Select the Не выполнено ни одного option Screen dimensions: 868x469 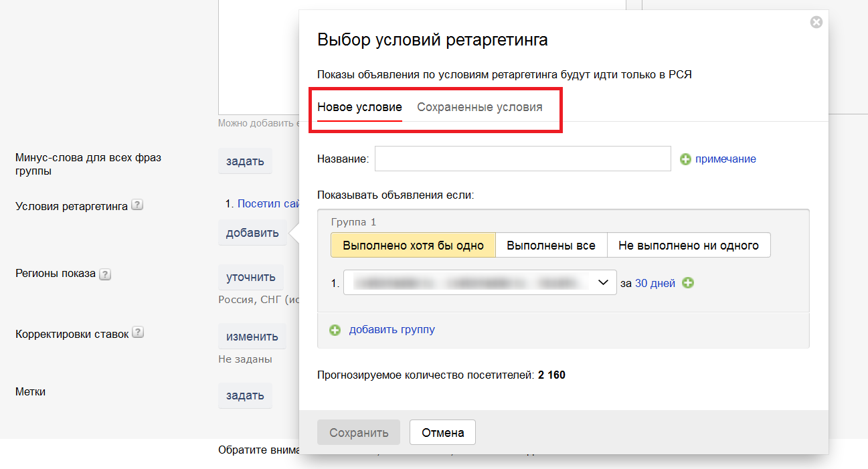pos(688,246)
